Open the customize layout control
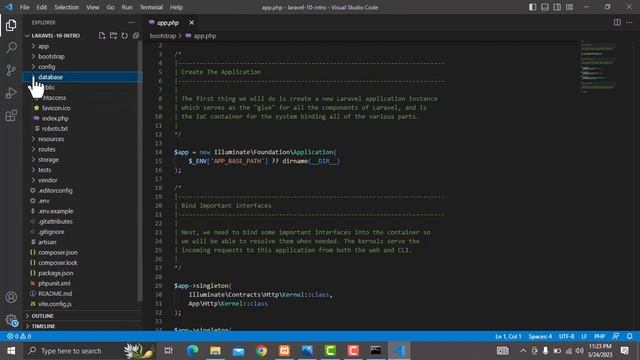The height and width of the screenshot is (360, 640). pos(569,7)
